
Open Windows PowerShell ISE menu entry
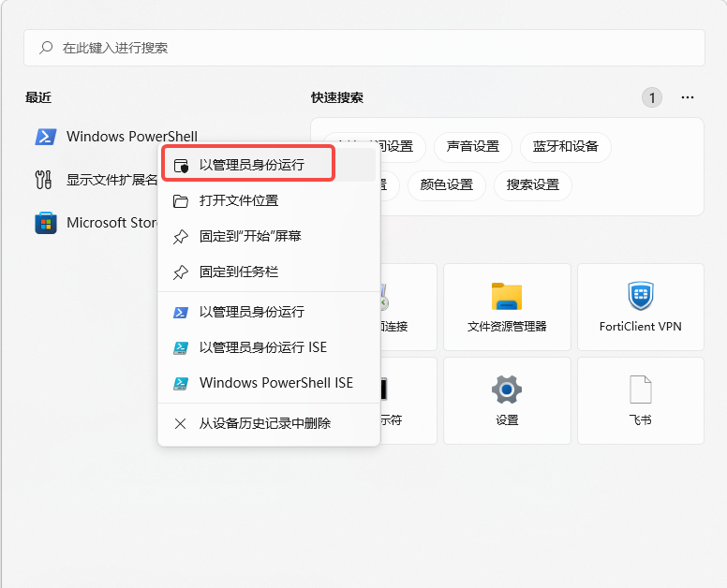[269, 383]
